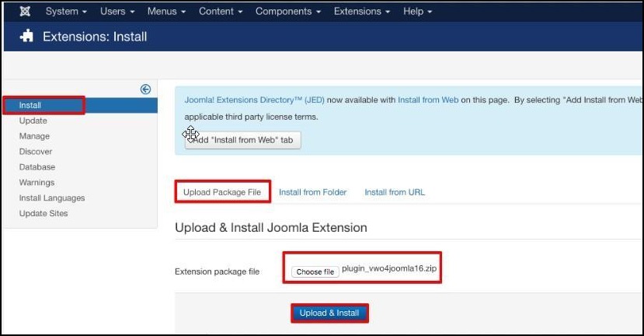Open the Components dropdown menu
644x336 pixels.
(x=288, y=12)
